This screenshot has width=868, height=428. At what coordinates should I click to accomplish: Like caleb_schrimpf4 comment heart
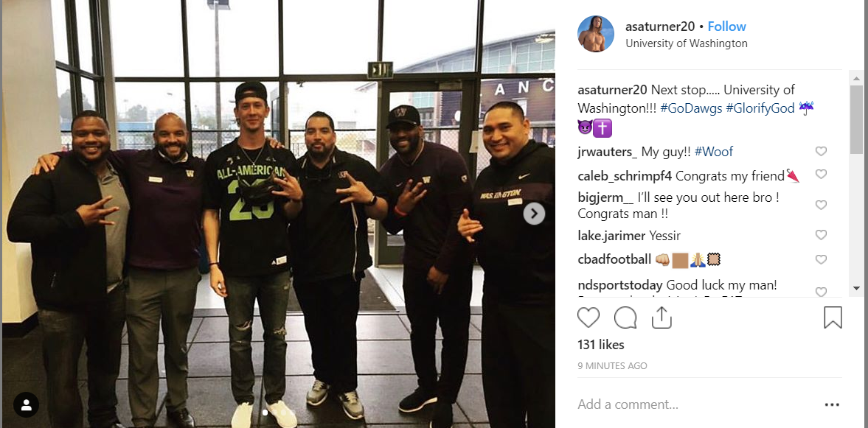pyautogui.click(x=821, y=174)
